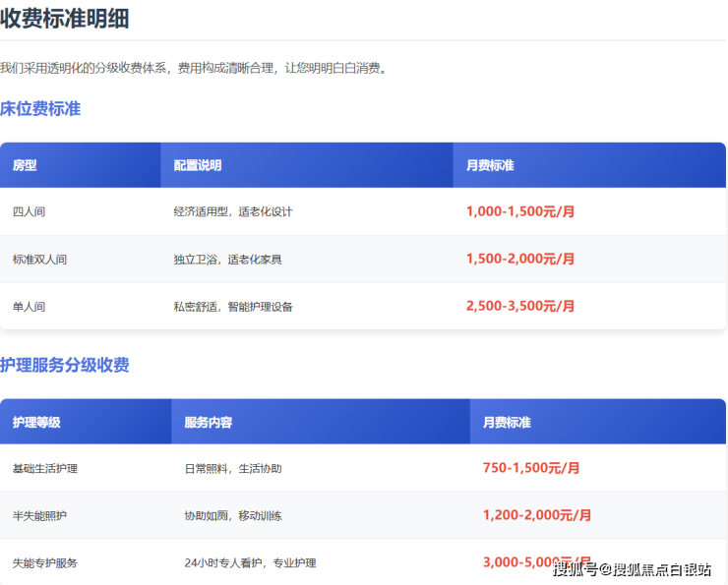Select the 私密舒适，智能护理设备 description
Image resolution: width=728 pixels, height=585 pixels.
click(x=233, y=307)
